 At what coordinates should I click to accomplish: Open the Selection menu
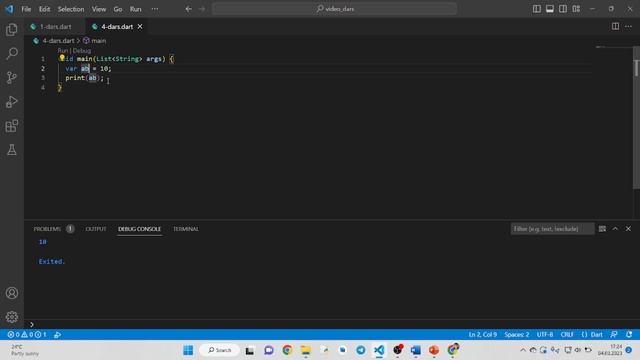71,9
